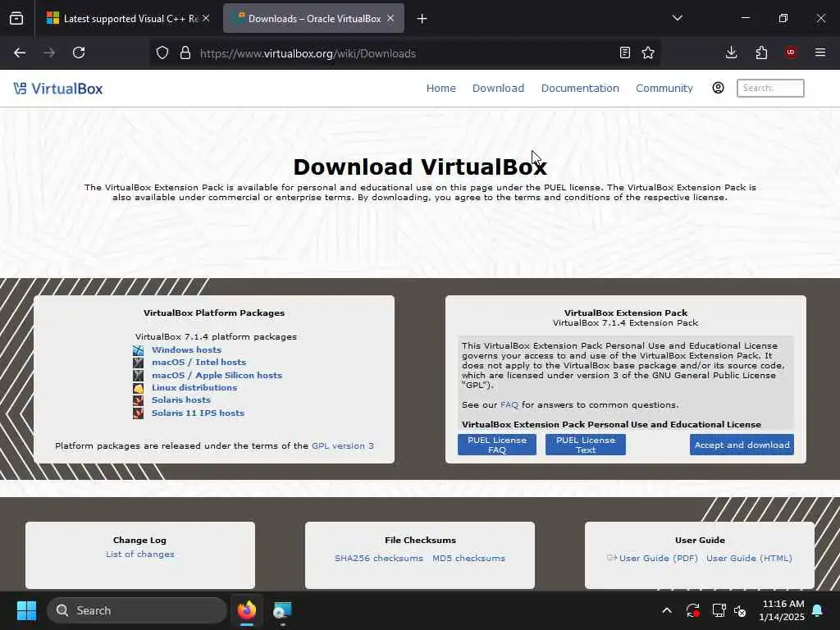Screen dimensions: 840x630
Task: Open tracking protection shield icon
Action: coord(162,52)
